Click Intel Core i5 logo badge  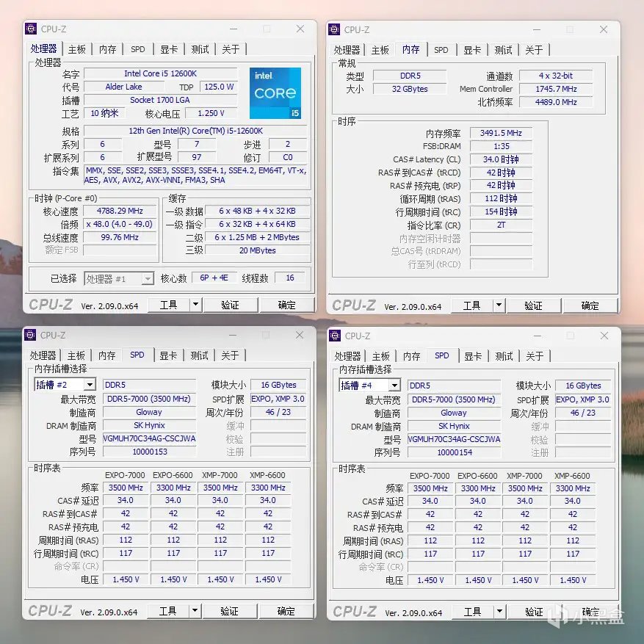coord(275,93)
